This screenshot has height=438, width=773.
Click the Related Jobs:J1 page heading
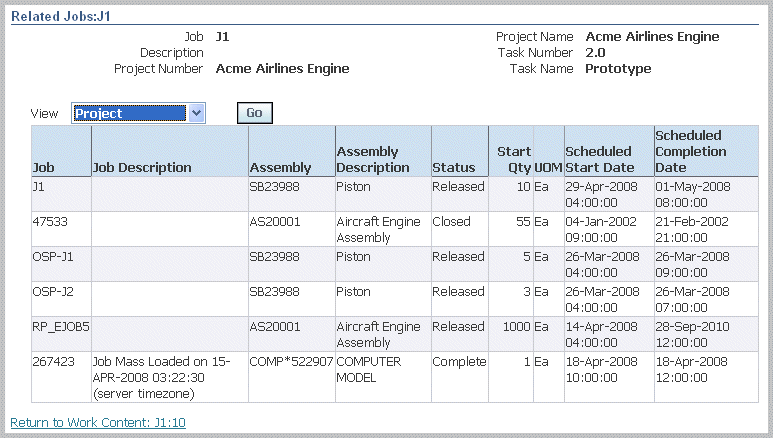pos(61,16)
